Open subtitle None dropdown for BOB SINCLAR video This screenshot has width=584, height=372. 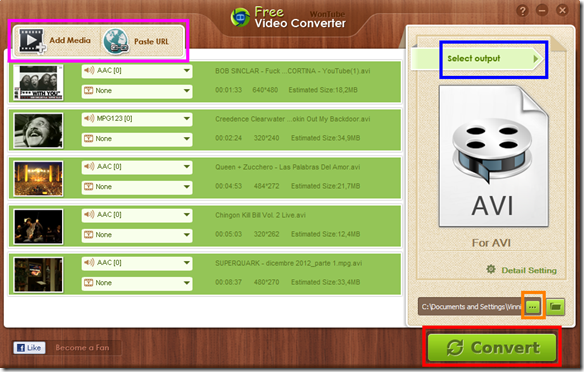coord(137,90)
